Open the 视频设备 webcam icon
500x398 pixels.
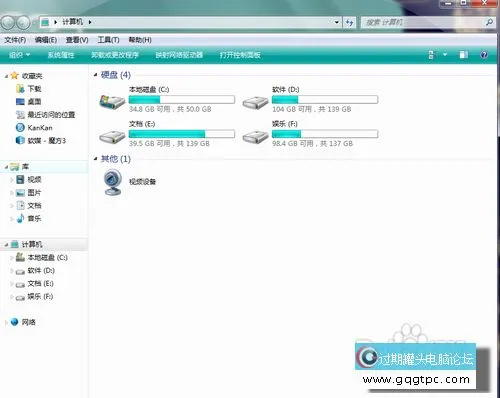point(112,182)
